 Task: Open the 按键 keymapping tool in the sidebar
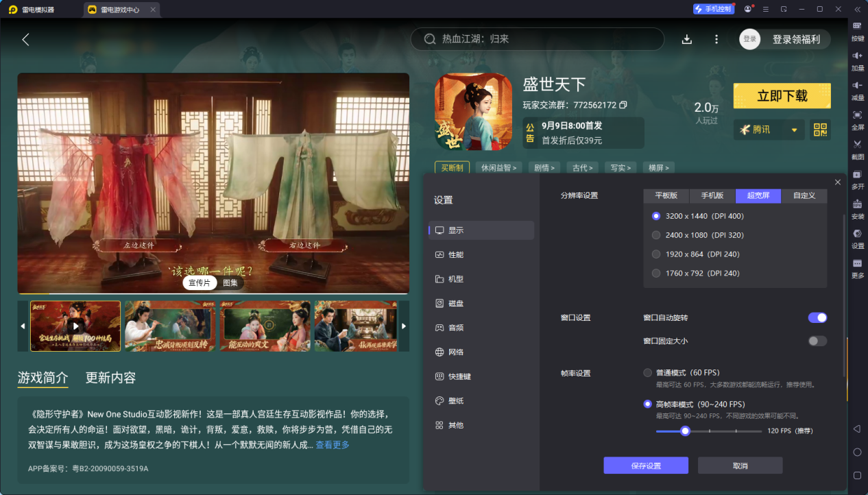[857, 30]
